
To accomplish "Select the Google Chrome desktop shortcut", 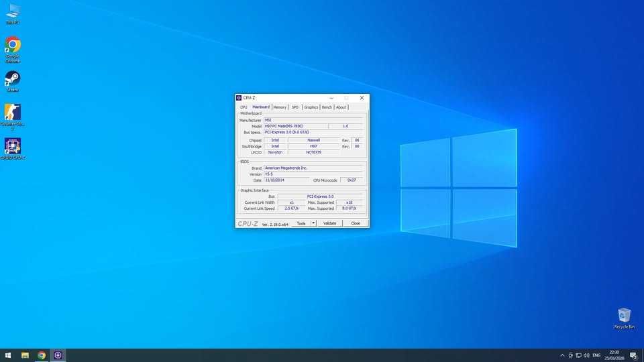I will point(13,50).
